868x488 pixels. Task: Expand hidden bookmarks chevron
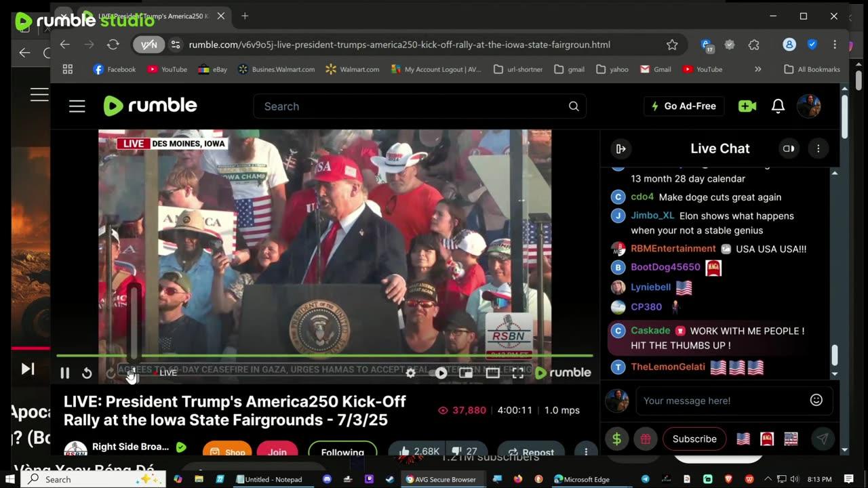coord(757,69)
